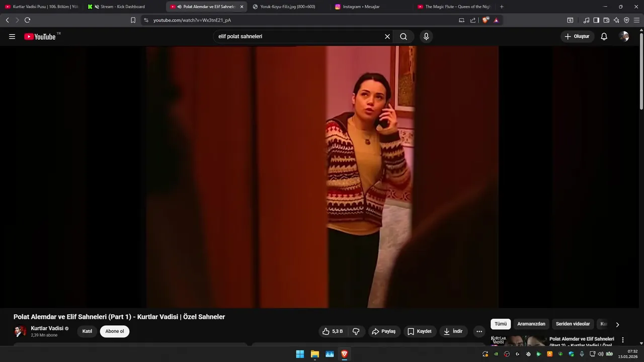The image size is (644, 362).
Task: Click the Oluştur create button
Action: click(x=577, y=37)
